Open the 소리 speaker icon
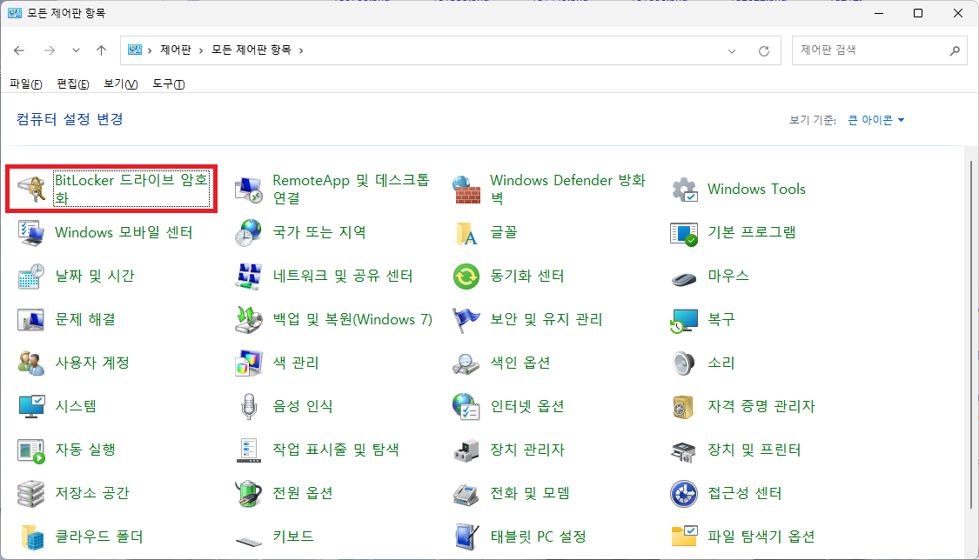The height and width of the screenshot is (560, 979). 684,363
